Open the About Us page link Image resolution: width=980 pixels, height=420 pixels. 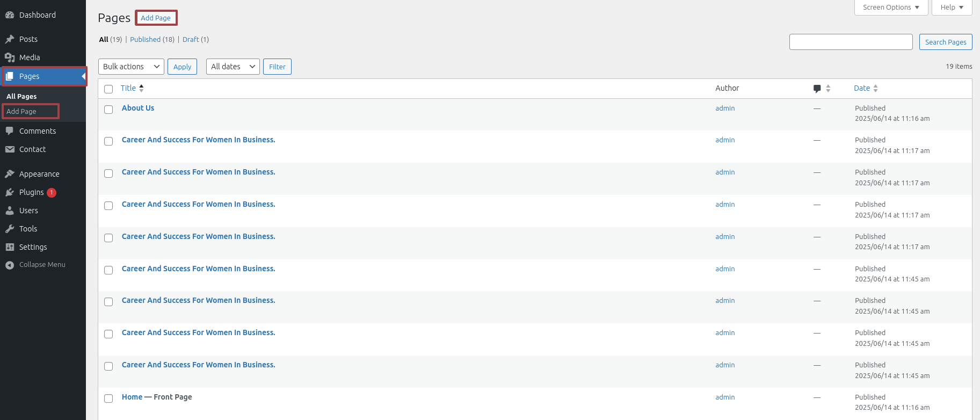coord(138,108)
